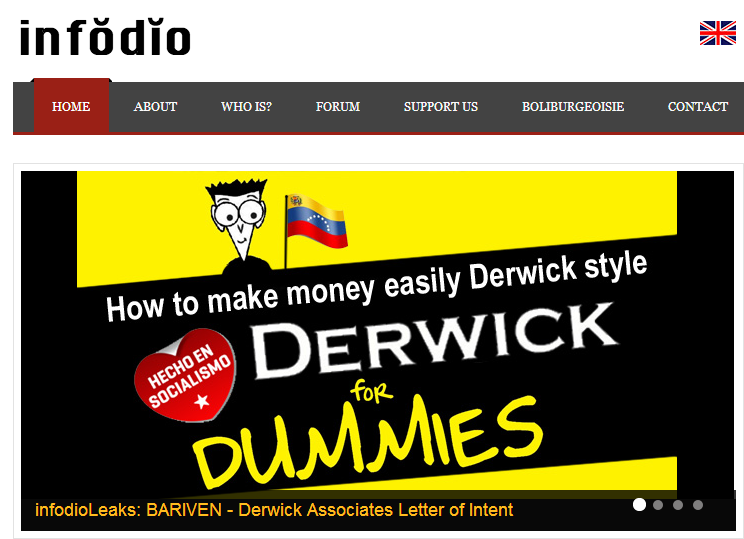Image resolution: width=744 pixels, height=539 pixels.
Task: Open the WHO IS? menu item
Action: point(246,107)
